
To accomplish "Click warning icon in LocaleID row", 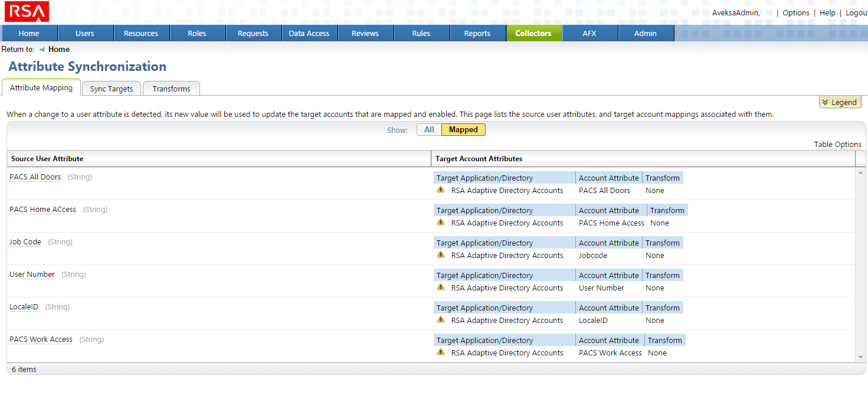I will 441,319.
